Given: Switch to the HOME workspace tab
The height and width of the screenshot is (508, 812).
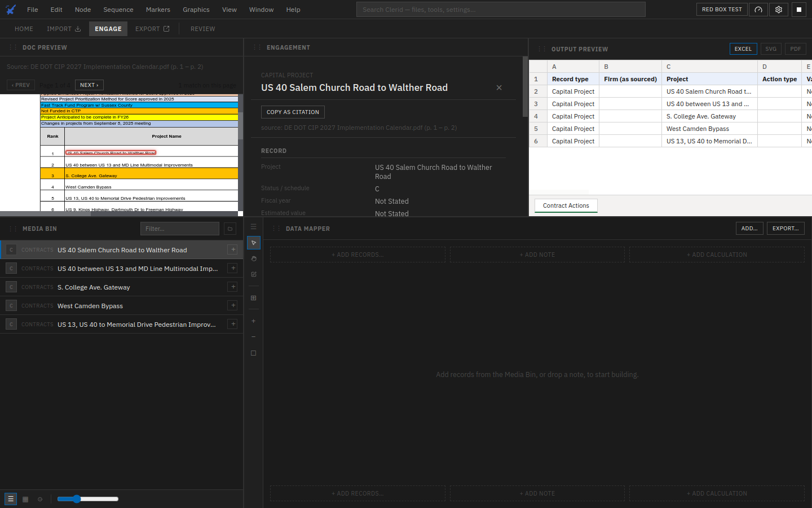Looking at the screenshot, I should pos(24,29).
